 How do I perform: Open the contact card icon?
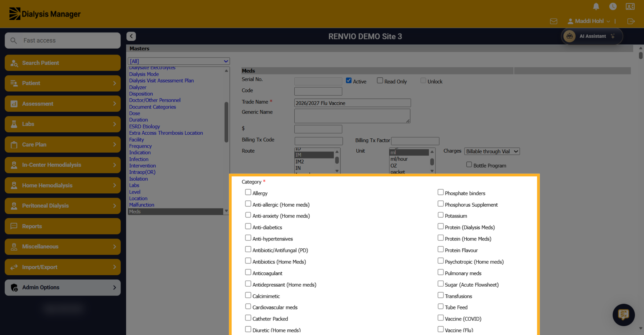tap(630, 6)
